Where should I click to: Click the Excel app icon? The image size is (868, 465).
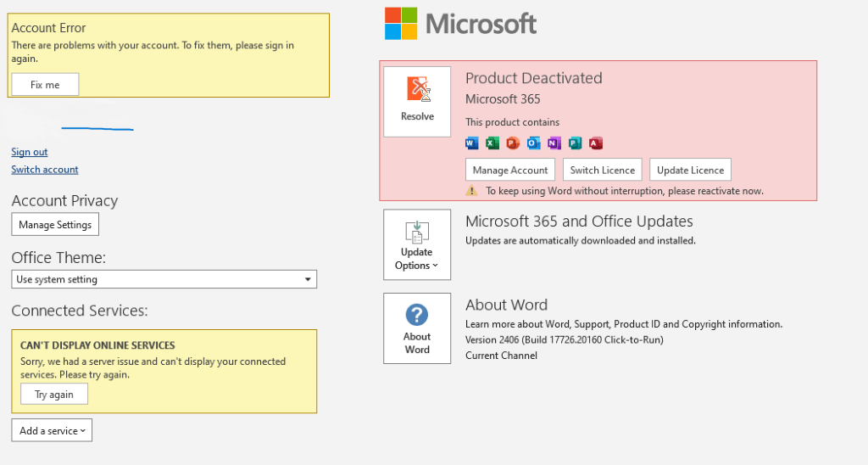pyautogui.click(x=492, y=143)
